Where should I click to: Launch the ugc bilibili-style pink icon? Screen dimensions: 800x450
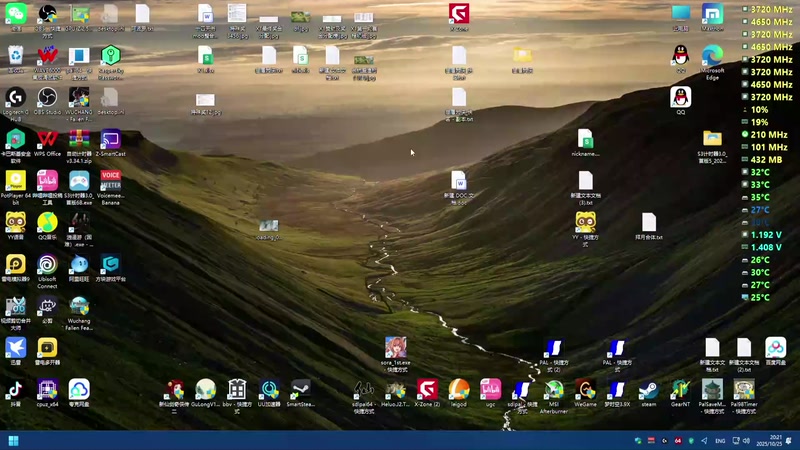[x=490, y=389]
